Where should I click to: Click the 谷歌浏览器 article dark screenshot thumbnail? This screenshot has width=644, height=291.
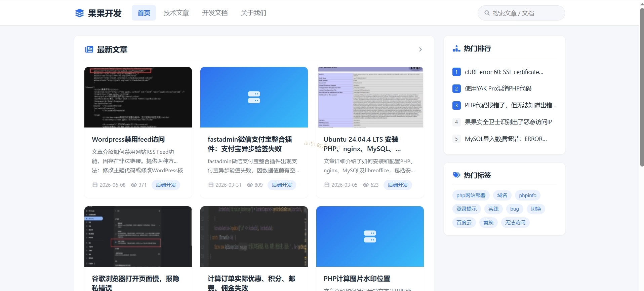[138, 237]
